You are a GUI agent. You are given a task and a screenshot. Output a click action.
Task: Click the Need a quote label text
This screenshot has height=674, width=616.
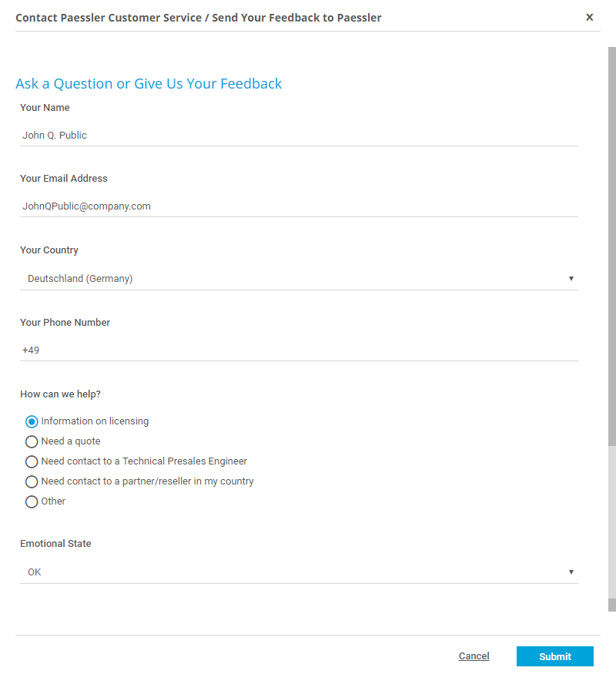pyautogui.click(x=71, y=441)
